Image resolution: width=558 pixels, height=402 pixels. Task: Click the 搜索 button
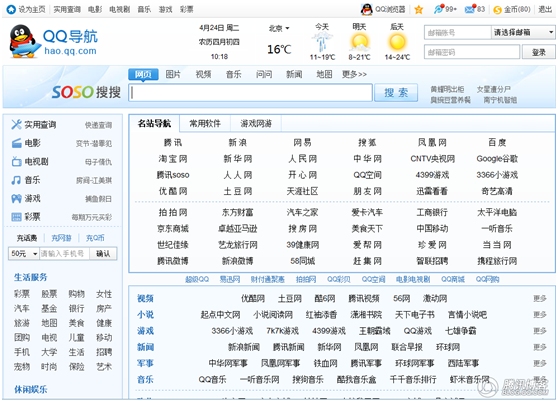pyautogui.click(x=396, y=93)
